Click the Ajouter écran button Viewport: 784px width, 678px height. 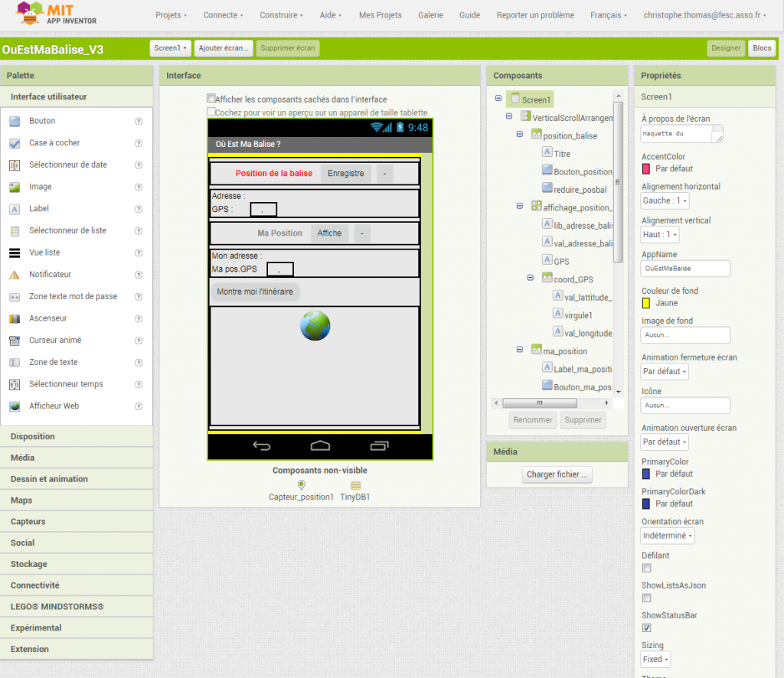224,48
